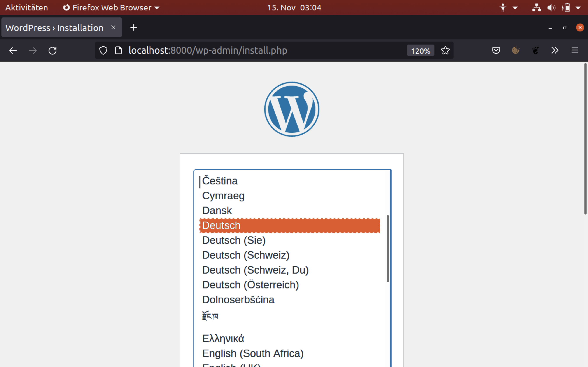Viewport: 588px width, 367px height.
Task: Click the Firefox menu hamburger icon
Action: [x=575, y=50]
